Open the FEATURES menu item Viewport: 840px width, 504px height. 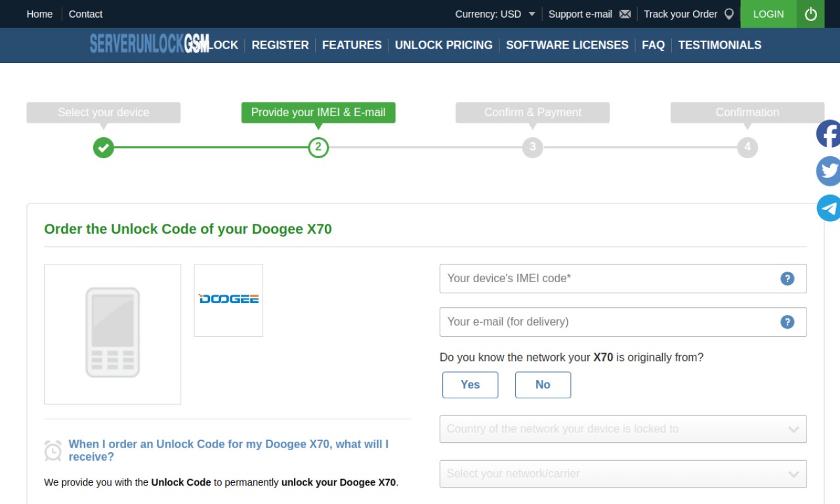[x=352, y=45]
